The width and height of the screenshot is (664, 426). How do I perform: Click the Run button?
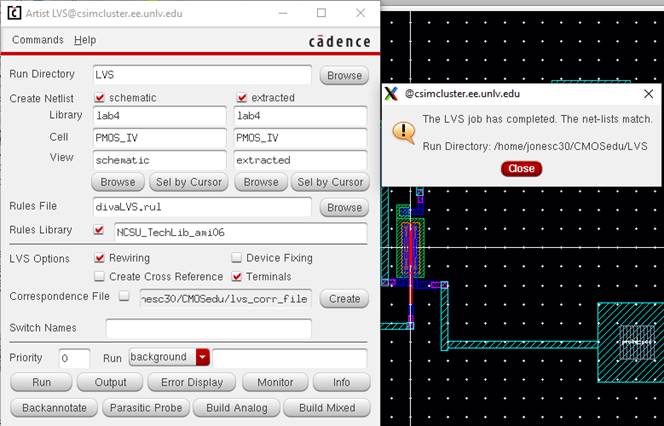(x=41, y=382)
